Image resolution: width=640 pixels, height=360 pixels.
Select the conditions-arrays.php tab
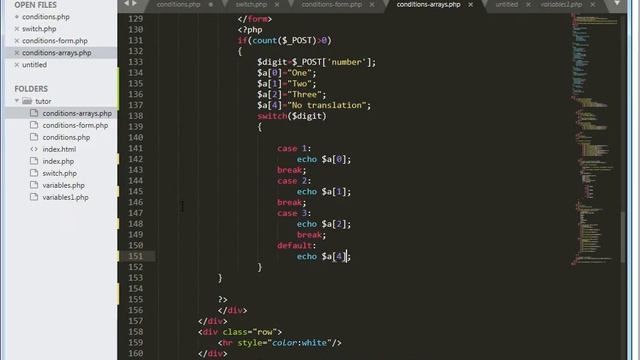point(428,4)
